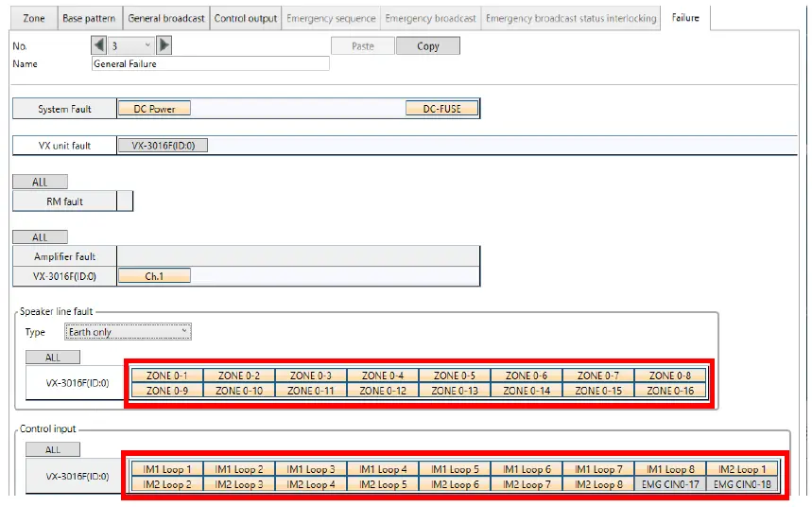Click ALL above RM fault
Screen dimensions: 812x507
pos(40,182)
